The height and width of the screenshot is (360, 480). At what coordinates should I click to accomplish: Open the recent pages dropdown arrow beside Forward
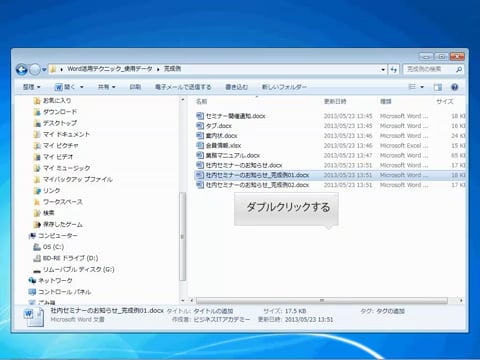tap(44, 70)
